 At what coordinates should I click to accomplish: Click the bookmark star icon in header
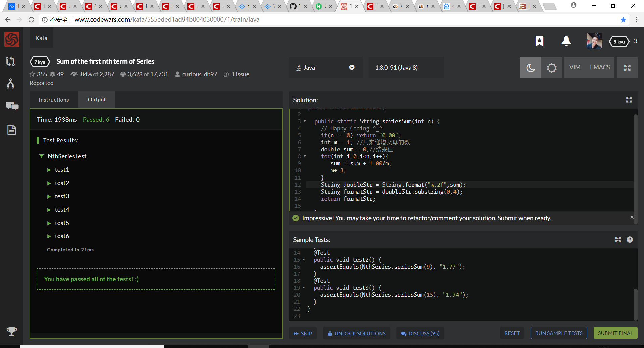click(x=539, y=41)
